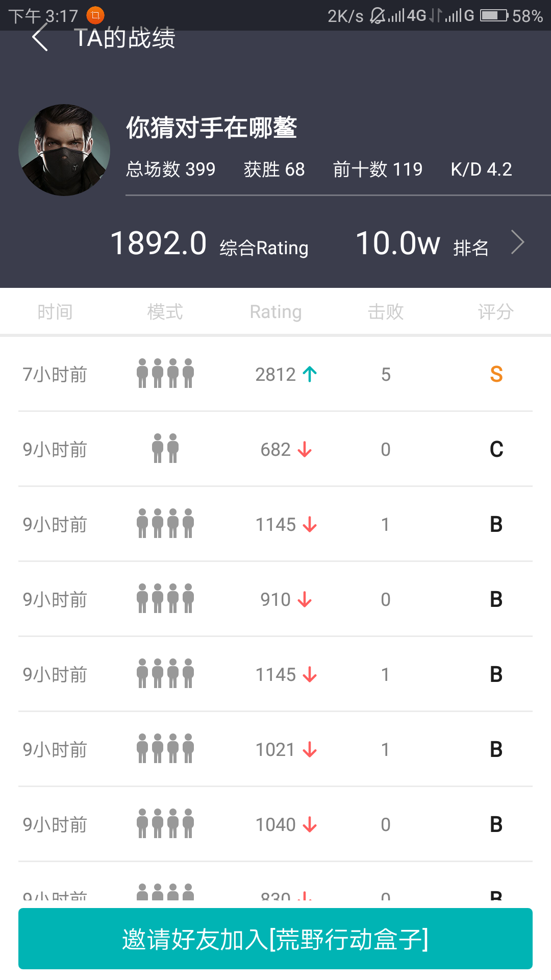Invite friends to join 荒野行动盒子
Screen dimensions: 551x980
[x=275, y=938]
